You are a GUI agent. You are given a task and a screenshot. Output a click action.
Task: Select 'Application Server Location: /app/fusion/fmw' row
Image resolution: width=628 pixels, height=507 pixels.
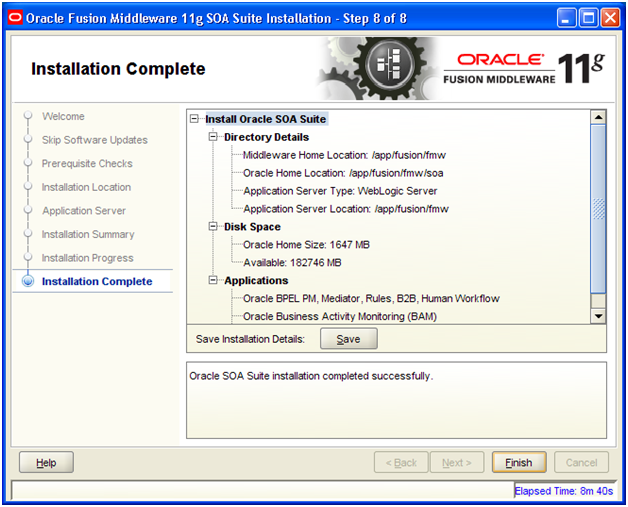[346, 209]
